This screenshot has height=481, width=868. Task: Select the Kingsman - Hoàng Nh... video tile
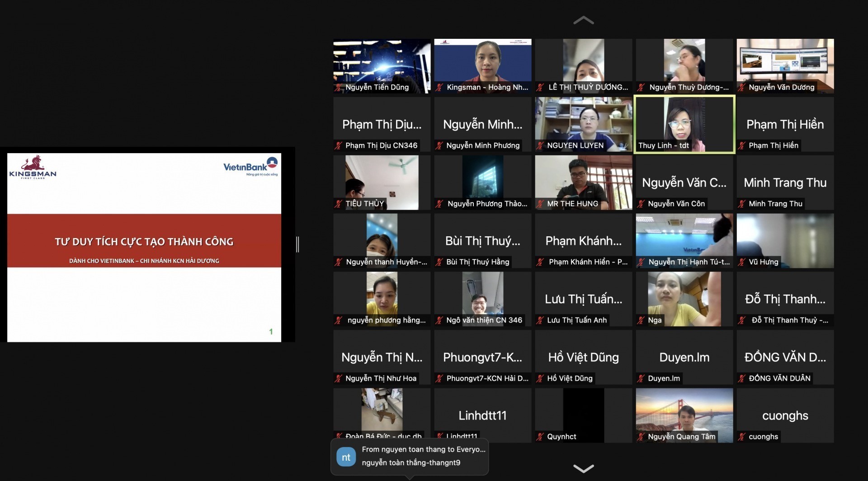click(x=482, y=65)
